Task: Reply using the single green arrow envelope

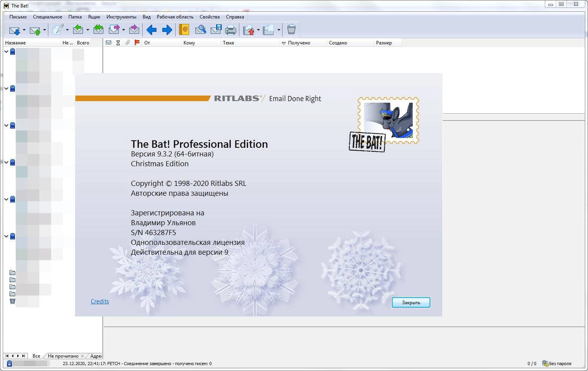Action: tap(78, 30)
